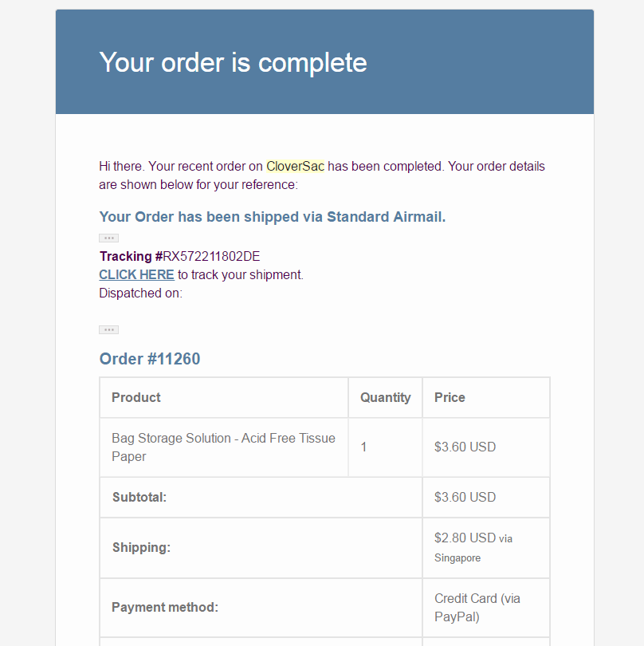The width and height of the screenshot is (644, 646).
Task: Click the Order #11260 heading
Action: (x=150, y=359)
